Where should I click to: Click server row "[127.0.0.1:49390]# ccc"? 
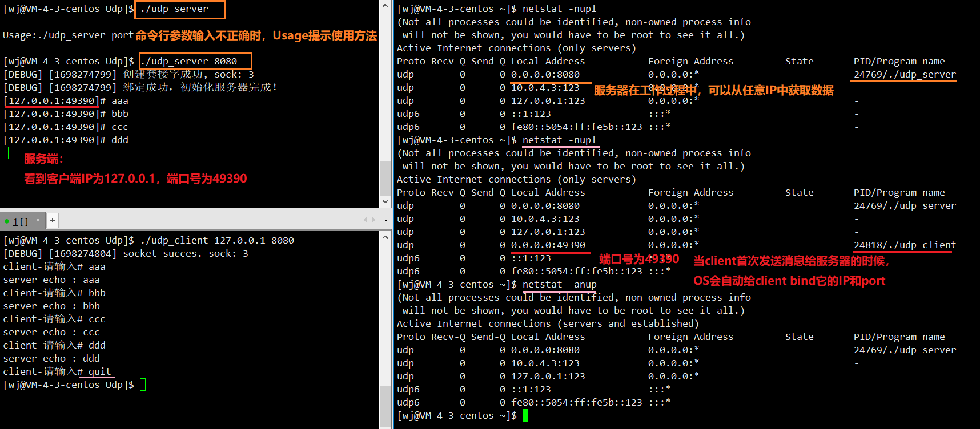point(66,127)
